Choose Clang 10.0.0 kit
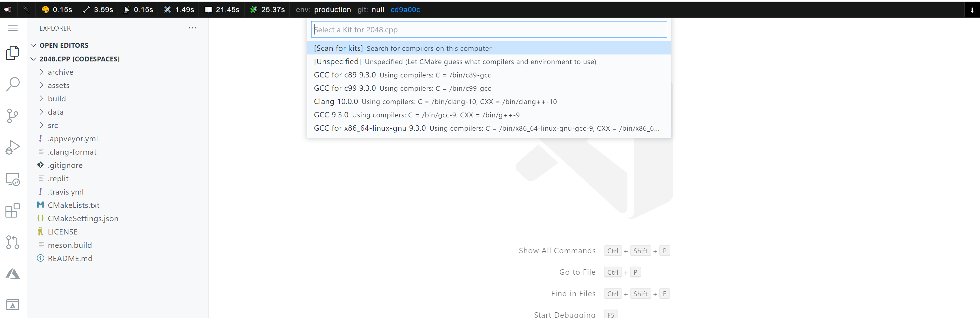This screenshot has width=980, height=318. [x=489, y=101]
